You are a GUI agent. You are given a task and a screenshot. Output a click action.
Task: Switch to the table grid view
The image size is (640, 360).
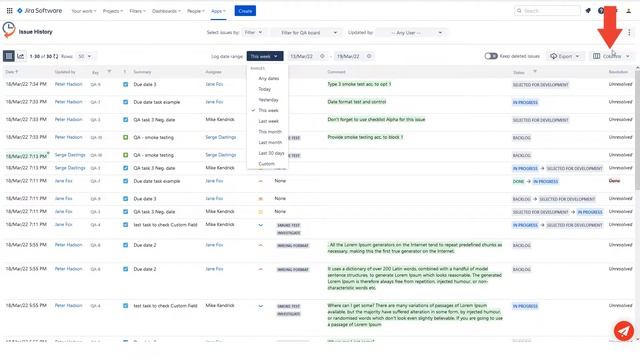[x=9, y=56]
